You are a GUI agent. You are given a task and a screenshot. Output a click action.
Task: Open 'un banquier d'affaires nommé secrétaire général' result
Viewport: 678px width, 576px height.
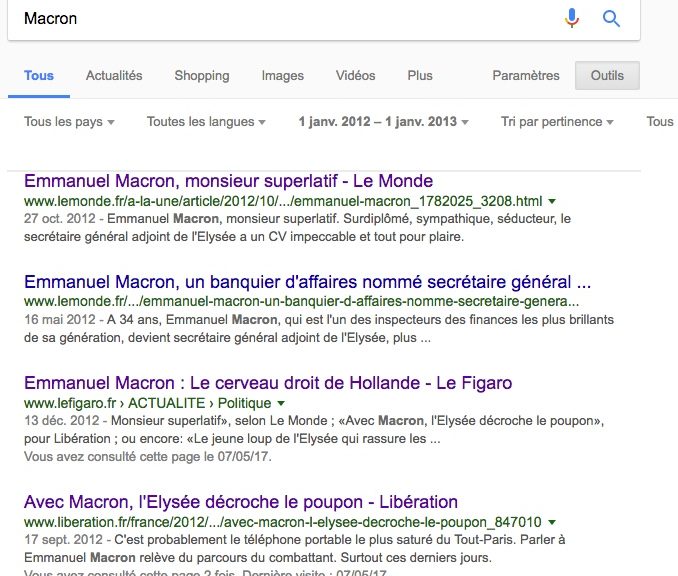pos(307,281)
